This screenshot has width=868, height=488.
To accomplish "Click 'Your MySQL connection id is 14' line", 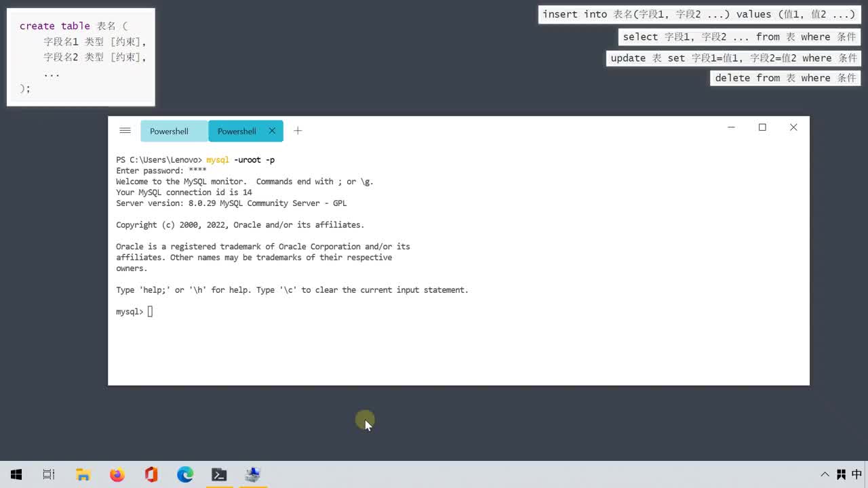I will tap(184, 192).
